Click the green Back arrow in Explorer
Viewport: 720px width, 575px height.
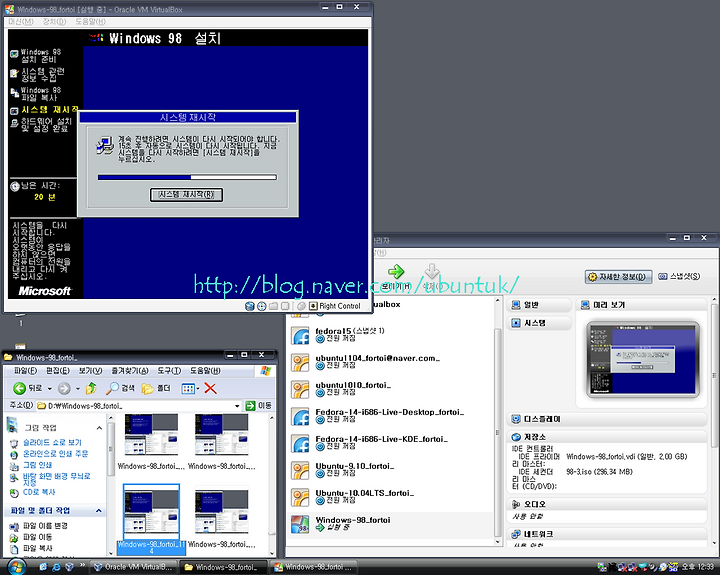[19, 389]
